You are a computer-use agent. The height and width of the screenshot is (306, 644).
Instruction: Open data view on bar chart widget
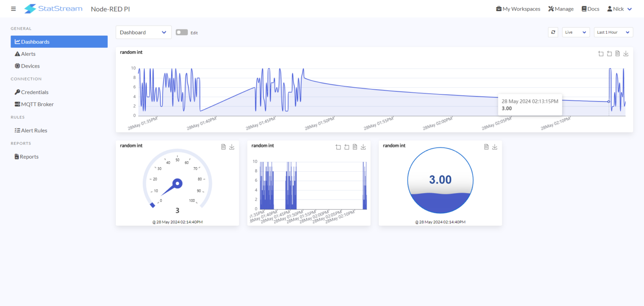point(355,147)
